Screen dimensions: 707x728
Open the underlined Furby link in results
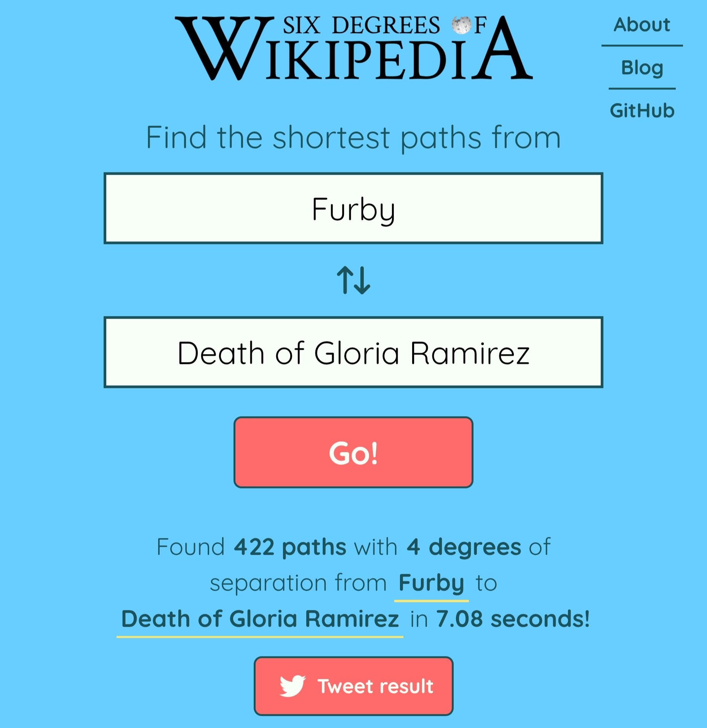click(x=431, y=583)
